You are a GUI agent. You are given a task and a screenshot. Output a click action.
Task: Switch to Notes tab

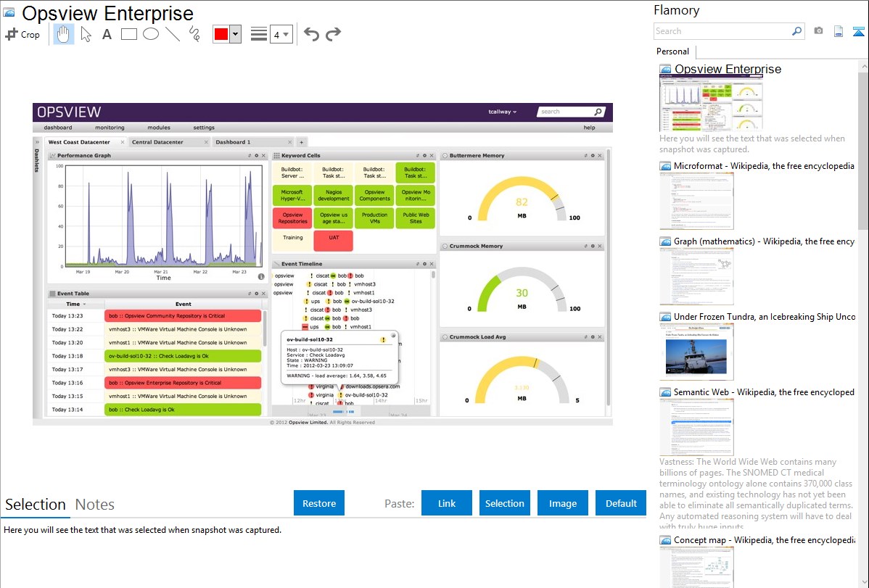pyautogui.click(x=95, y=505)
